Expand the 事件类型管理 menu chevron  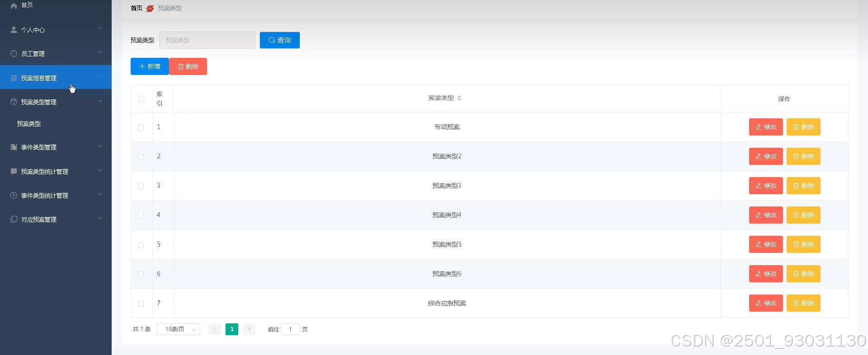click(100, 146)
